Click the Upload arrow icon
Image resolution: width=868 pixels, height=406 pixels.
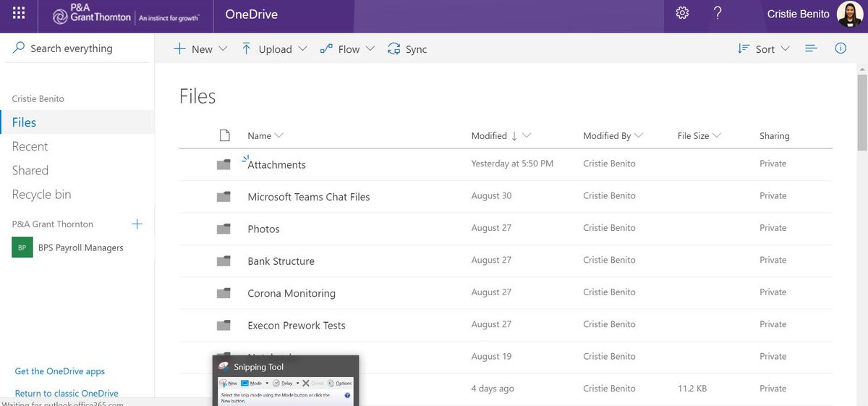[246, 48]
